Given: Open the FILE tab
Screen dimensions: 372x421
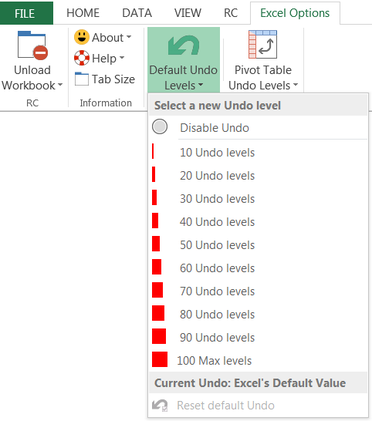Looking at the screenshot, I should click(x=26, y=13).
